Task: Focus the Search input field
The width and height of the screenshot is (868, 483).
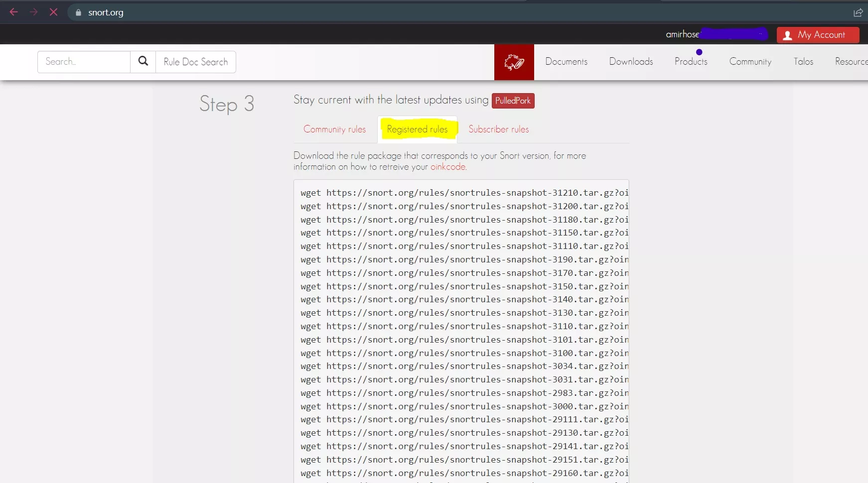Action: click(x=84, y=62)
